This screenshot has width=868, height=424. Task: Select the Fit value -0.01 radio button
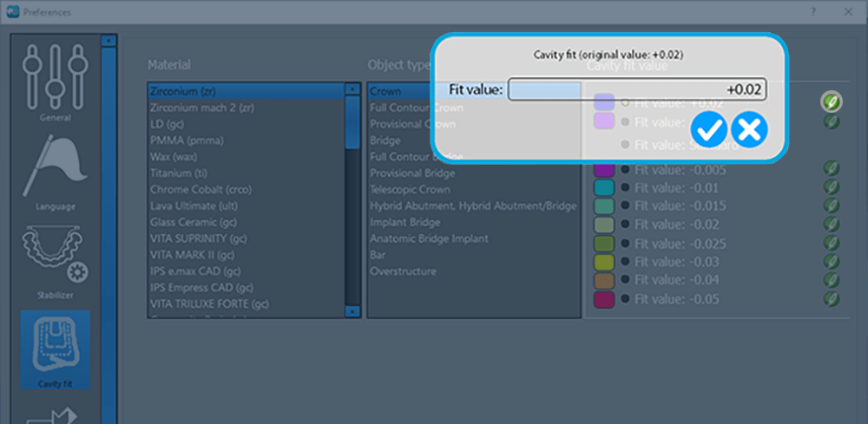625,187
